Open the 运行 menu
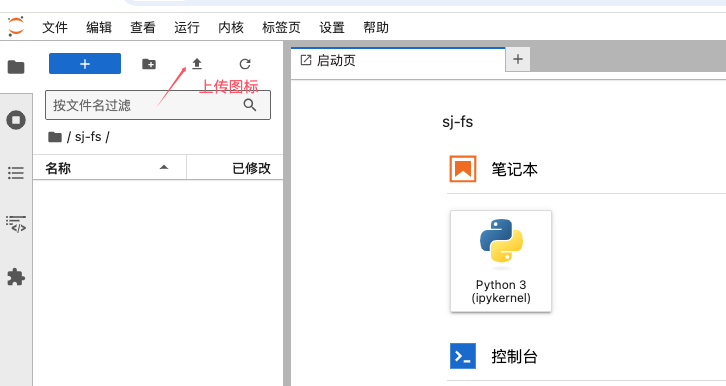The height and width of the screenshot is (386, 726). pos(187,28)
